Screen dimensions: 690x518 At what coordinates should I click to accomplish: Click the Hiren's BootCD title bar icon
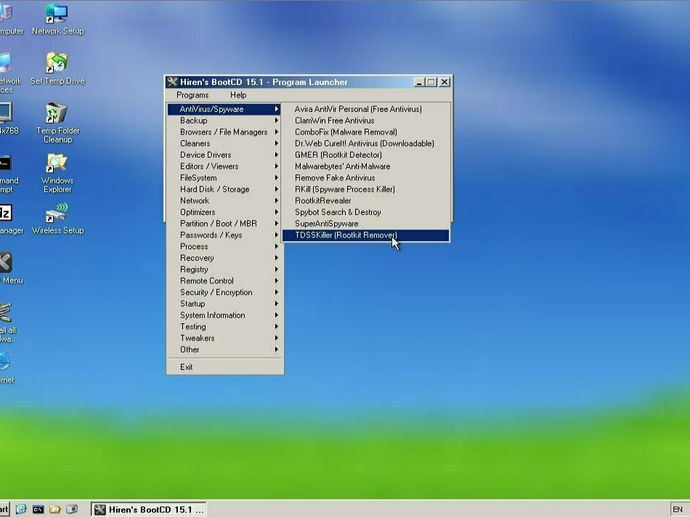pyautogui.click(x=172, y=82)
